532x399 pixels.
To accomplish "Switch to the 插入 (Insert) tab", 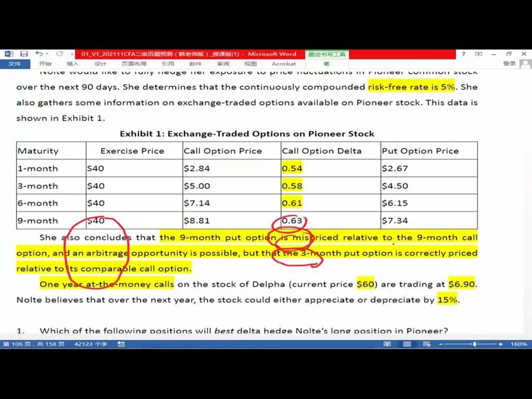I will (72, 64).
